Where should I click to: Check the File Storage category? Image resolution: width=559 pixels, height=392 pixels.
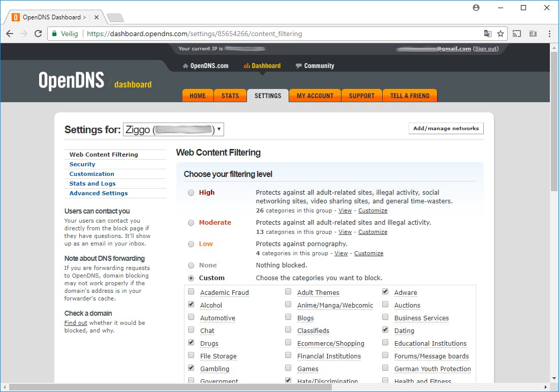coord(191,355)
